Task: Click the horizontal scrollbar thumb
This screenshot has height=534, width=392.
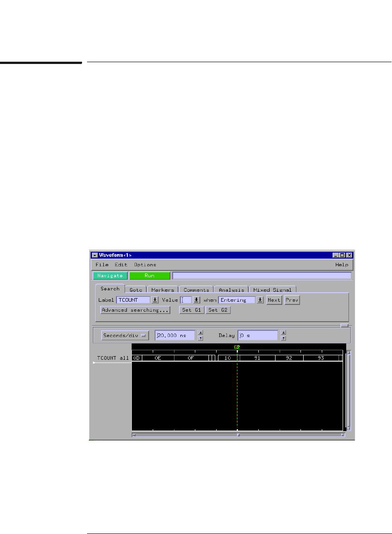Action: click(238, 435)
